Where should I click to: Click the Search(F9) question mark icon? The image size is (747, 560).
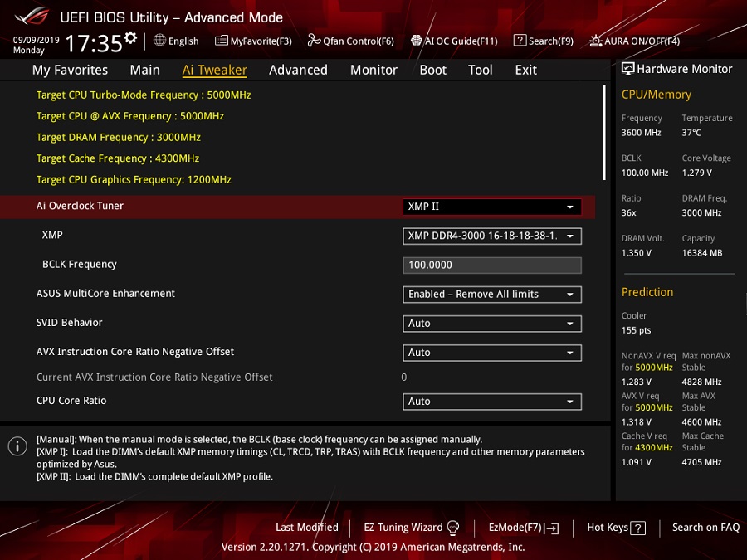(x=520, y=41)
